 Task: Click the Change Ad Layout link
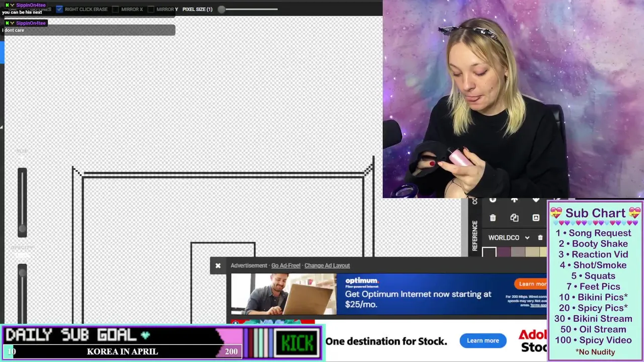(x=327, y=265)
